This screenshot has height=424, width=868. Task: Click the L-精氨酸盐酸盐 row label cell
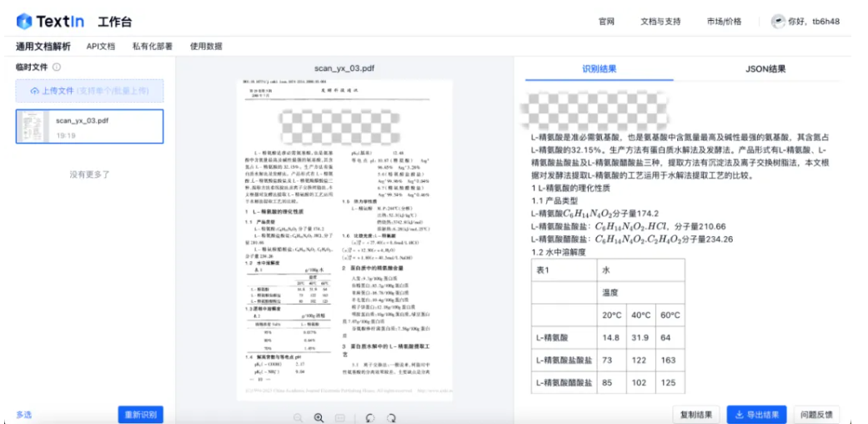point(564,360)
